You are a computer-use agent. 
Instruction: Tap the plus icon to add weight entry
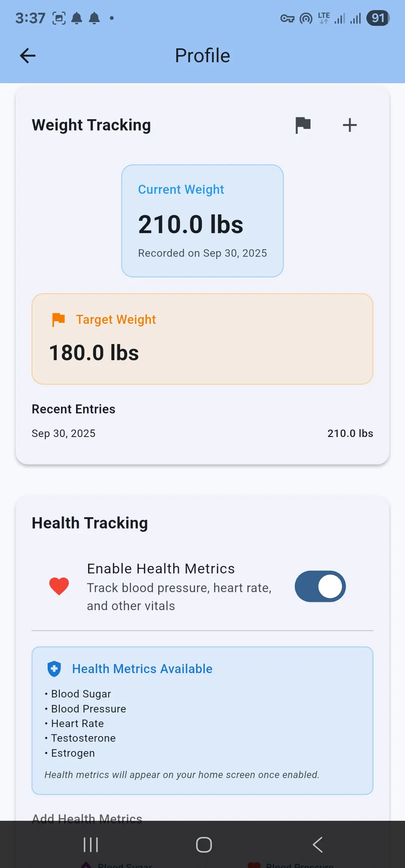click(349, 125)
